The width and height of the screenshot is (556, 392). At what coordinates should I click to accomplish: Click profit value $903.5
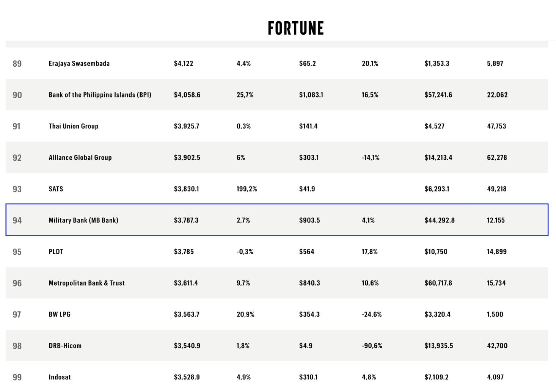(x=309, y=220)
